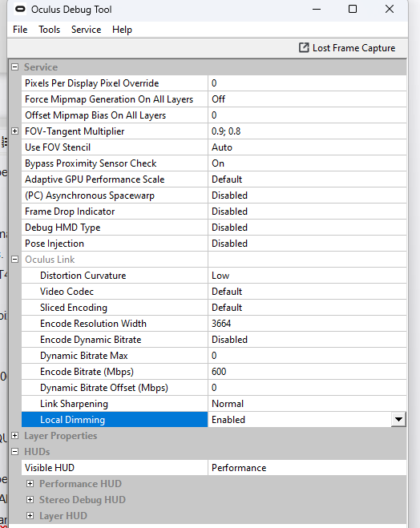Collapse the Oculus Link group

click(14, 260)
